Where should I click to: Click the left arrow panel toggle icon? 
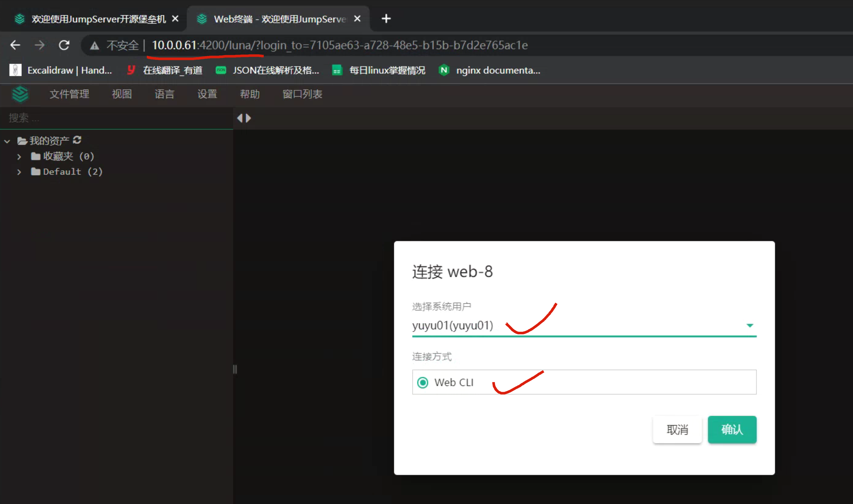click(x=240, y=118)
